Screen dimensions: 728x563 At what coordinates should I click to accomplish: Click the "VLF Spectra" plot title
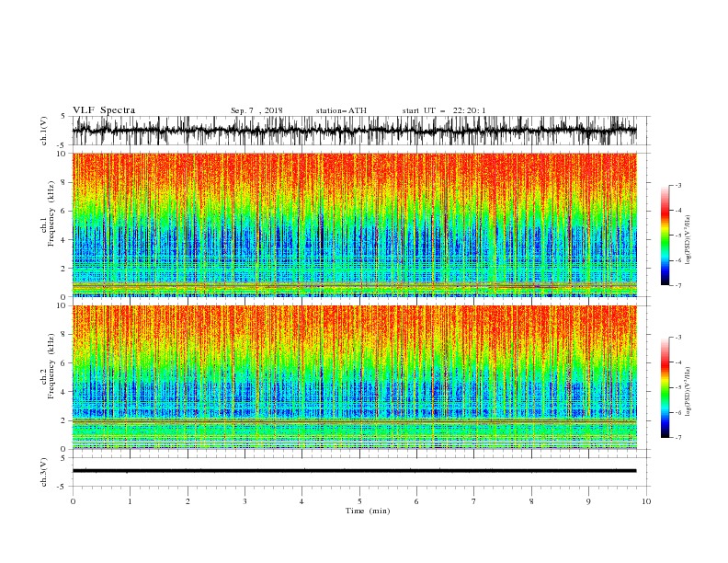104,110
